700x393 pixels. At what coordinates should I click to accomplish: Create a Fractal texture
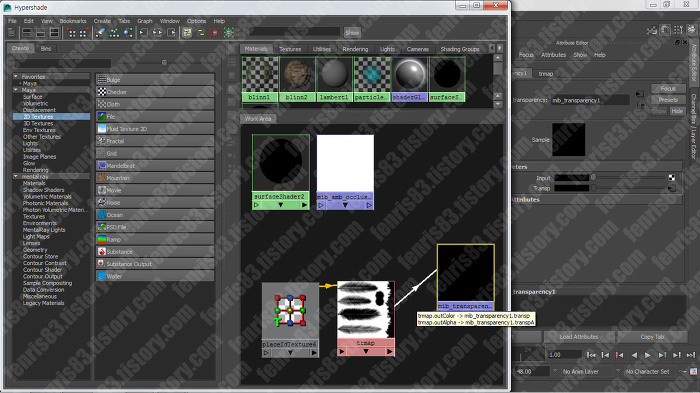(x=155, y=141)
